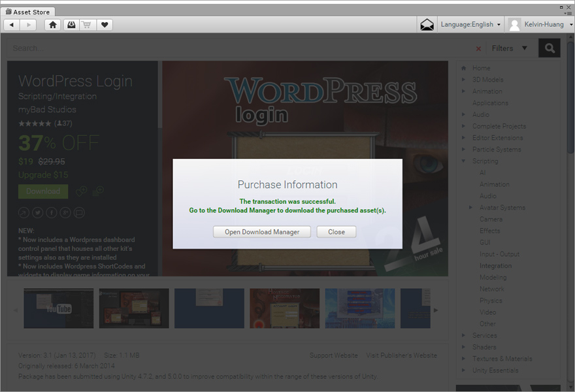
Task: Expand the Particle Systems category
Action: pos(463,149)
